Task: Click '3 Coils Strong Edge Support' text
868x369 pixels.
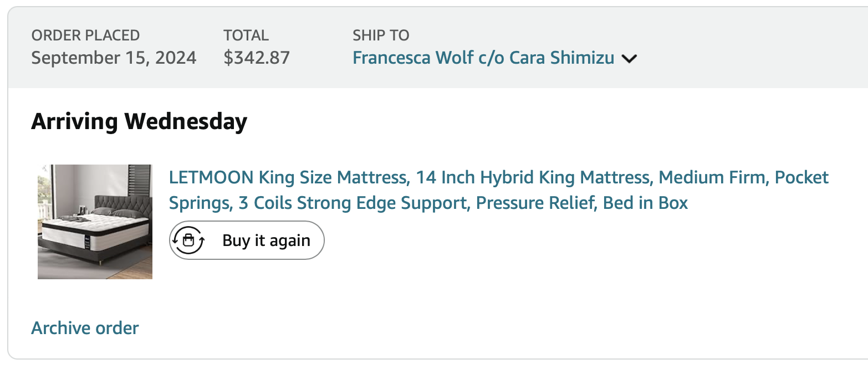Action: (353, 203)
